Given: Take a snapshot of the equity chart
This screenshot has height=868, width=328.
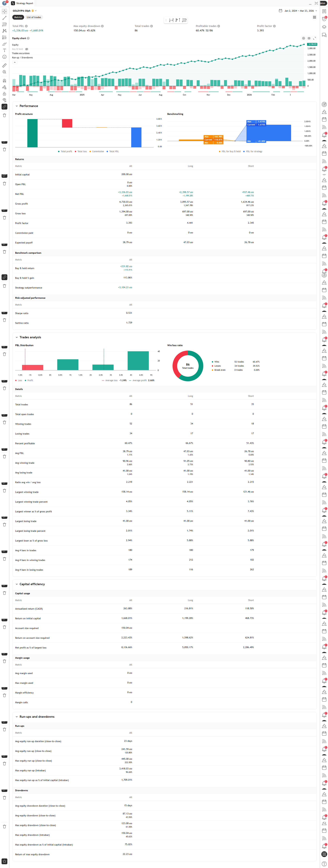Looking at the screenshot, I should [309, 38].
